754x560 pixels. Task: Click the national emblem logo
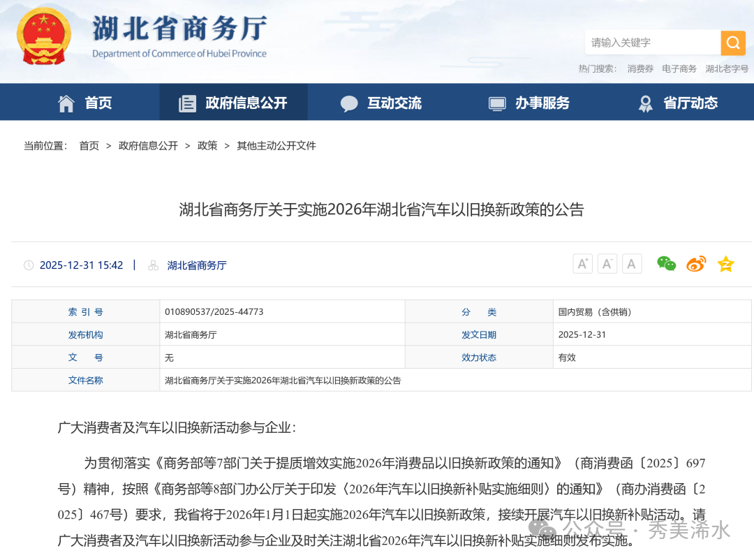[44, 36]
